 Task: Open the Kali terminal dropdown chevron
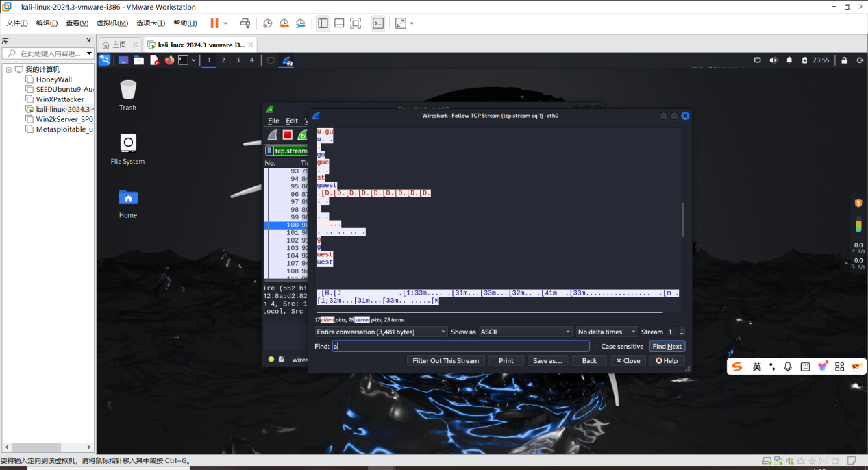tap(193, 60)
